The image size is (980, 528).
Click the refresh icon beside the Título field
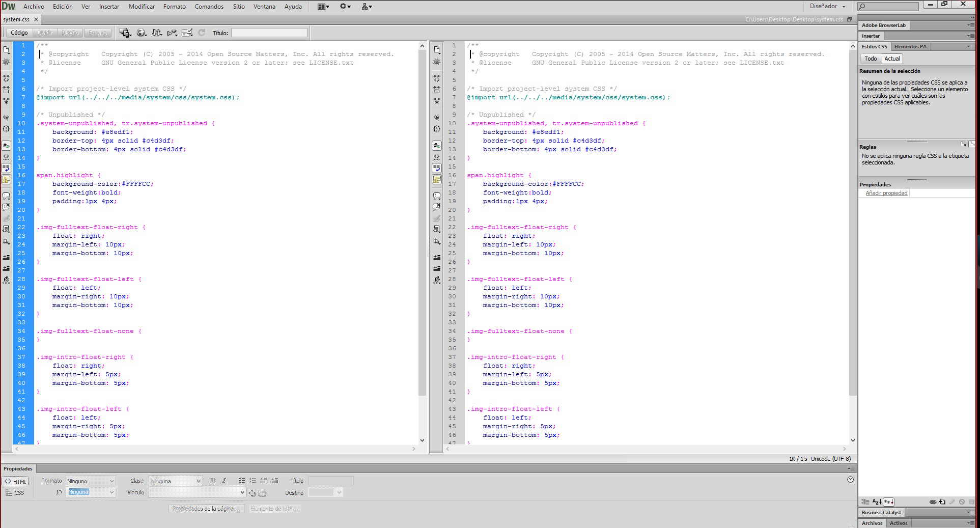[x=202, y=33]
